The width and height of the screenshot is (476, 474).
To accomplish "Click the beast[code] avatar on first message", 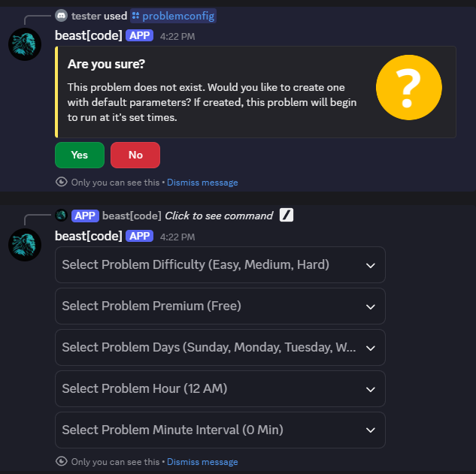I will click(x=25, y=44).
